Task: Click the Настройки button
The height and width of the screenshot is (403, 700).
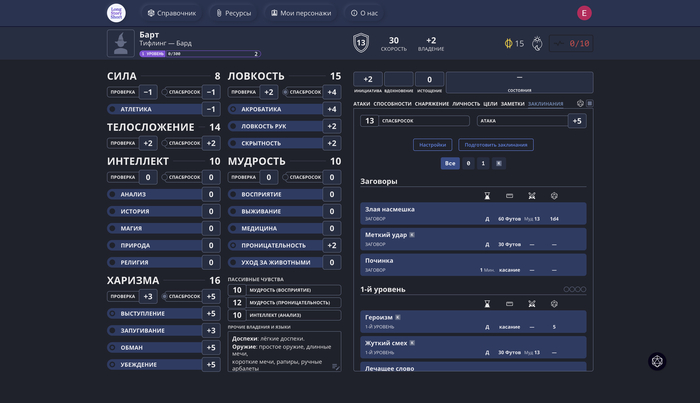Action: pos(433,145)
